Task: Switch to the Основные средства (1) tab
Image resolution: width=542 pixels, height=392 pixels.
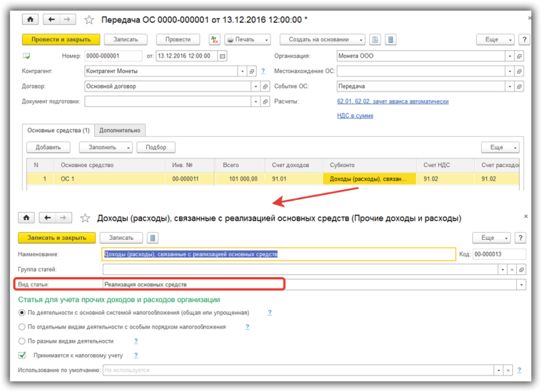Action: 58,130
